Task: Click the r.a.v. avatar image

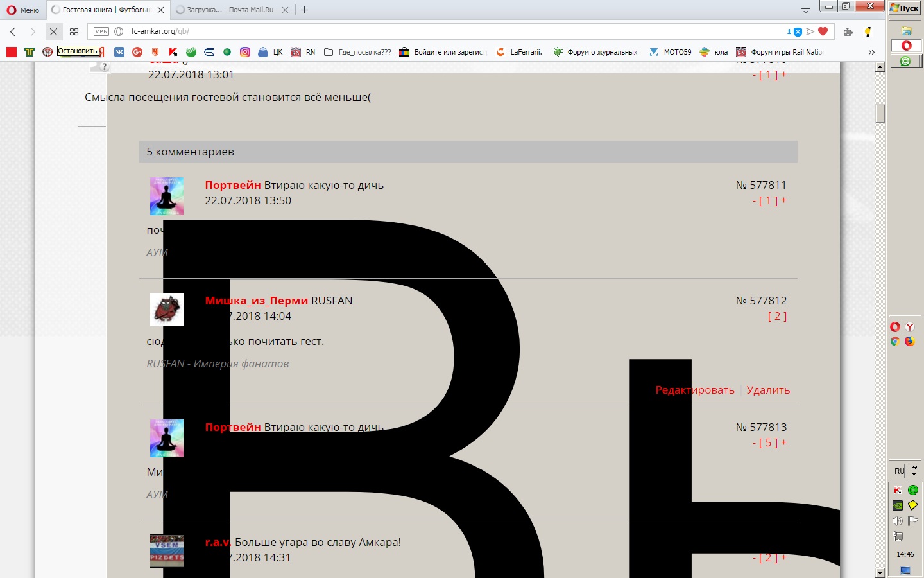Action: (x=167, y=551)
